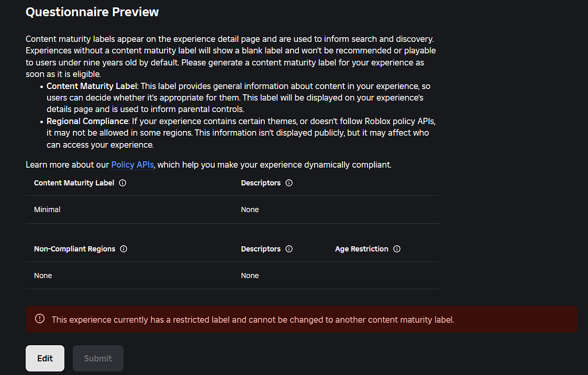Click the Descriptors column header
Viewport: 588px width, 375px height.
pos(261,183)
